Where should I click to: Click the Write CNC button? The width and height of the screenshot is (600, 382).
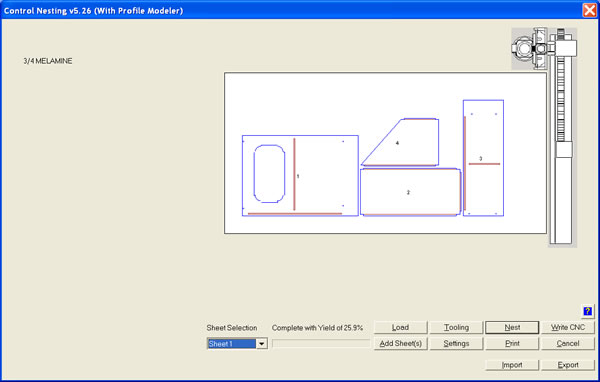pyautogui.click(x=568, y=327)
